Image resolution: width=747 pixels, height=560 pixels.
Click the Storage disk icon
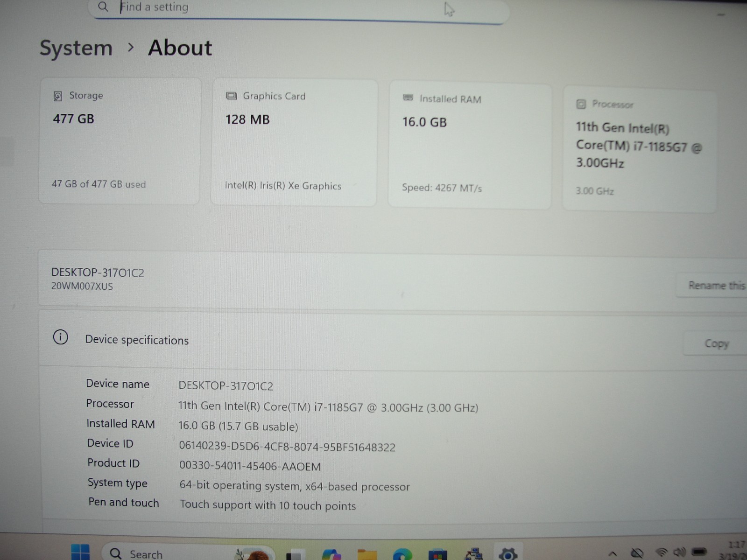58,96
